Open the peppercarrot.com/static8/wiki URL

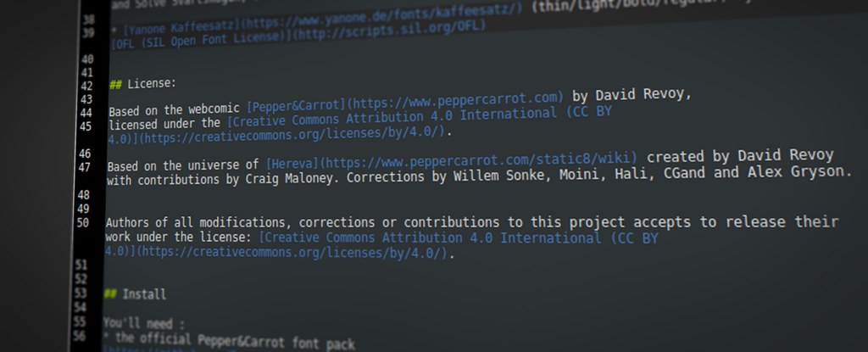485,158
